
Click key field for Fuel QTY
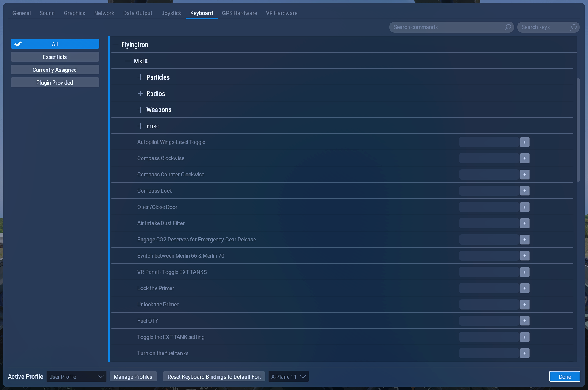489,321
